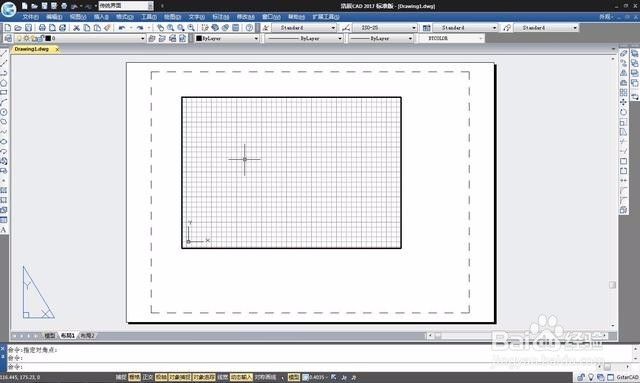Click the Table Style icon
Screen dimensions: 640x383
pos(426,28)
